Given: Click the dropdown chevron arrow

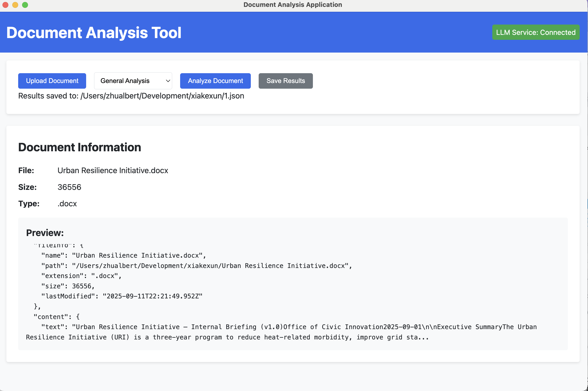Looking at the screenshot, I should 168,81.
